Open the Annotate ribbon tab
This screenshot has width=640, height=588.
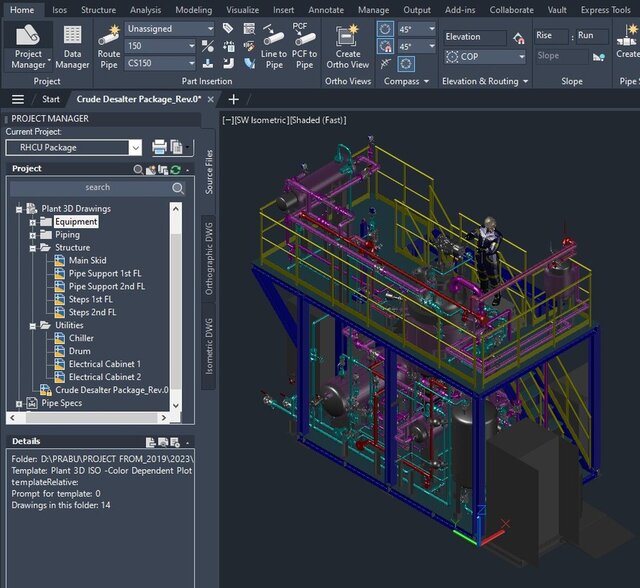click(x=326, y=10)
